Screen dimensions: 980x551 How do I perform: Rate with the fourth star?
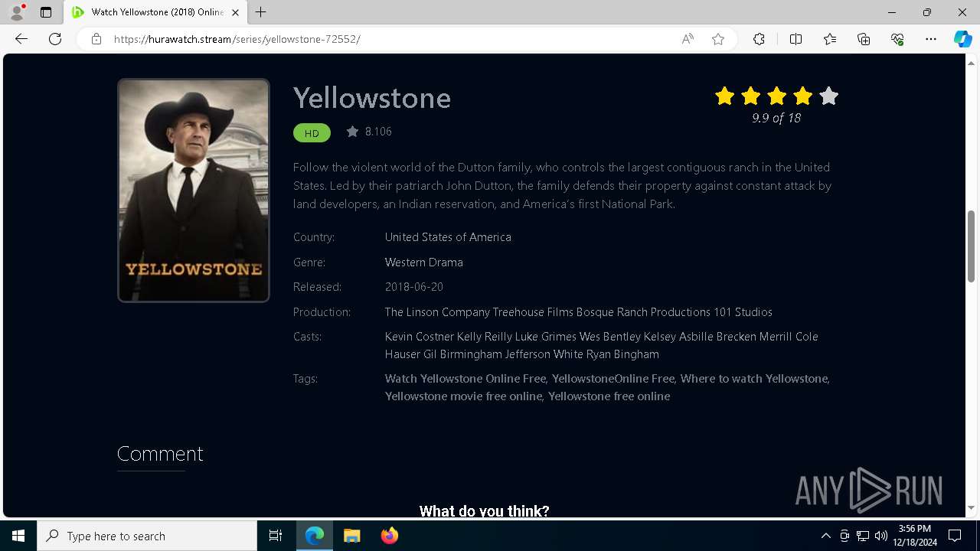coord(802,96)
